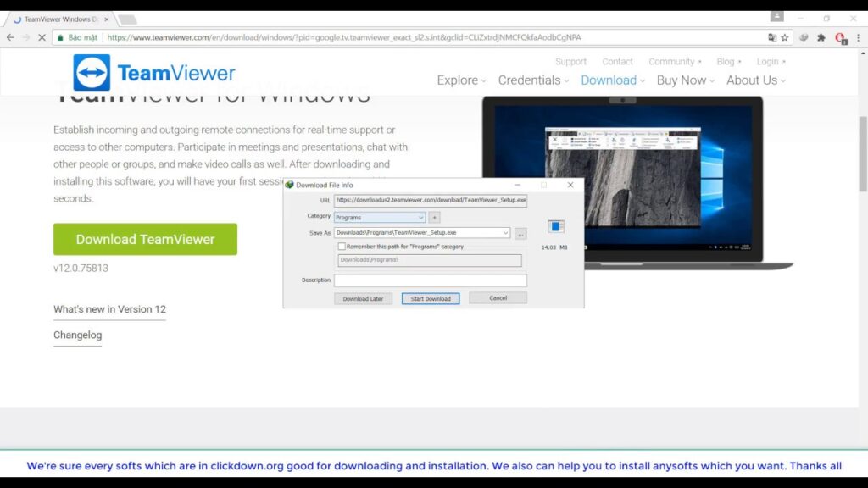Open the puzzle-piece extension icon
The width and height of the screenshot is (868, 488).
click(x=821, y=37)
